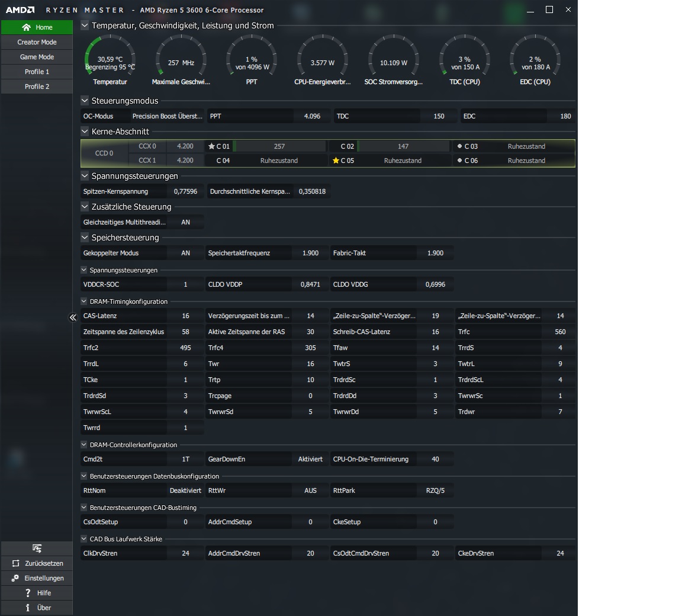The image size is (682, 616).
Task: Click RttNom Deaktiviert value
Action: (x=186, y=490)
